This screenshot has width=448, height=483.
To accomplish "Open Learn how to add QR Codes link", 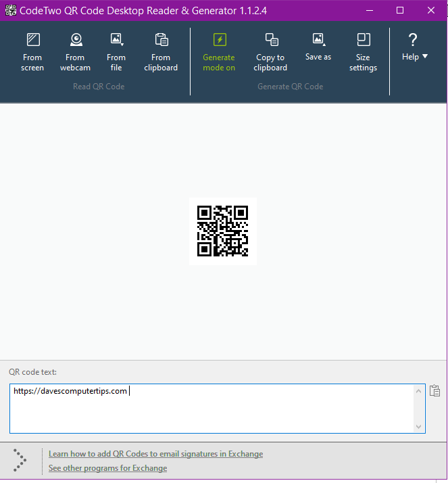I will [155, 454].
